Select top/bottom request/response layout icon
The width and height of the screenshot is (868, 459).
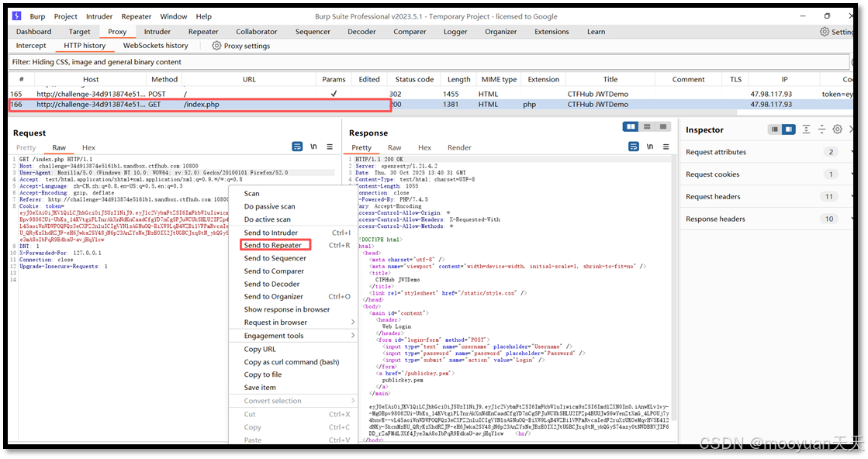coord(647,127)
